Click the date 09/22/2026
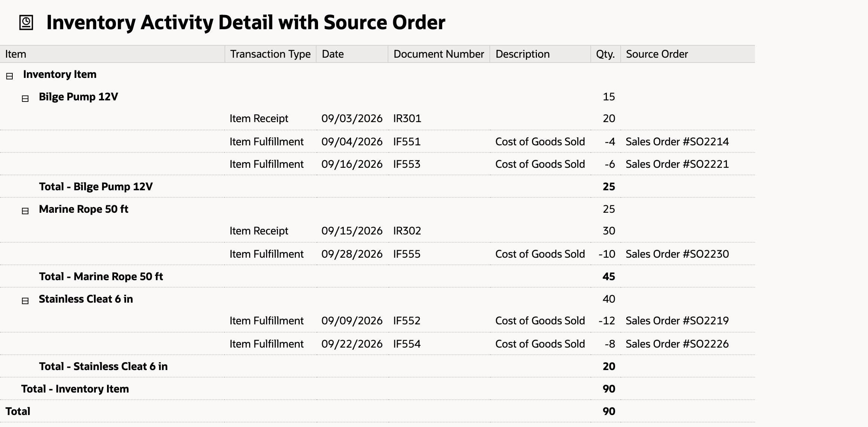868x427 pixels. [352, 344]
